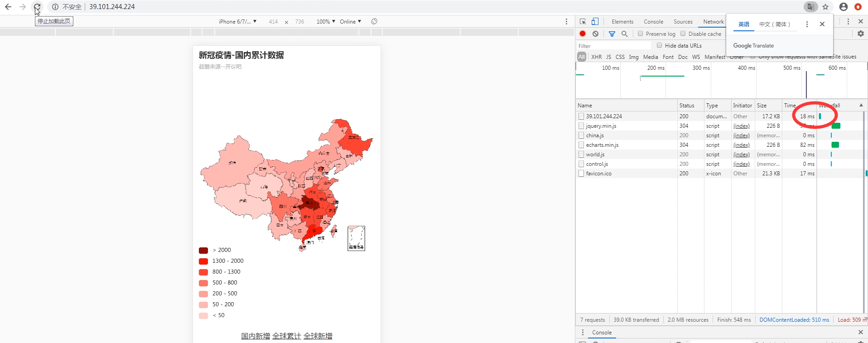The height and width of the screenshot is (343, 868).
Task: Click the darkest > 2000 legend swatch
Action: [203, 250]
